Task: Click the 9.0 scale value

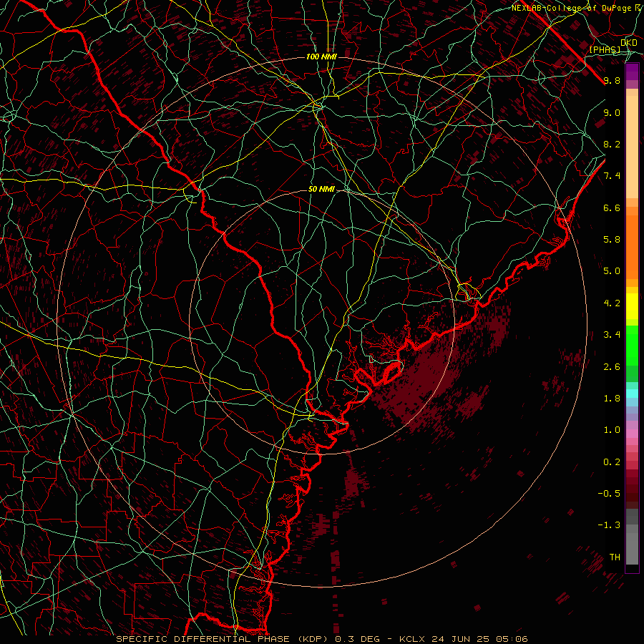Action: click(x=612, y=112)
